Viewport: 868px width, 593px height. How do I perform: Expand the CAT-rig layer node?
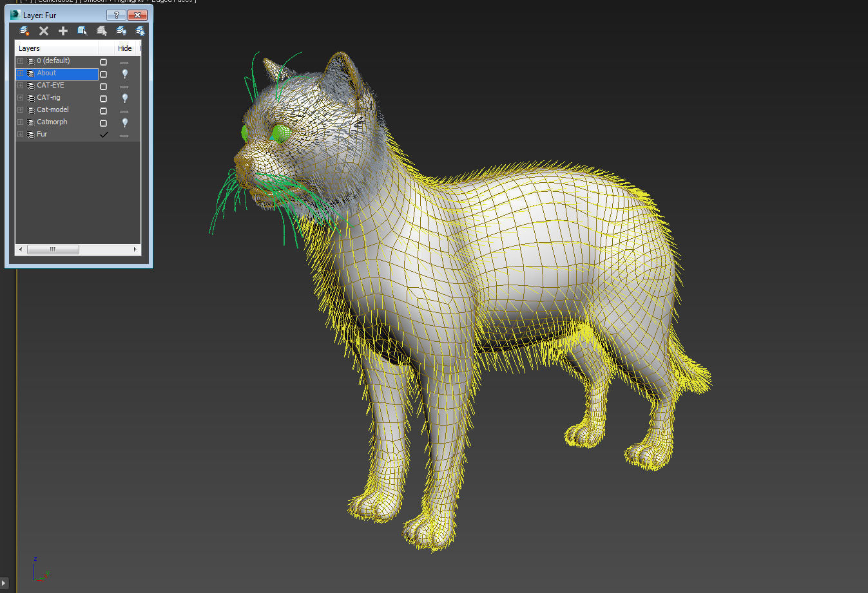[21, 98]
